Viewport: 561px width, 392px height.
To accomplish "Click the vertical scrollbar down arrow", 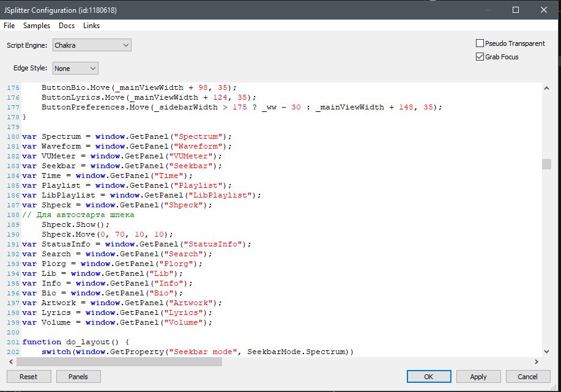I will click(546, 352).
